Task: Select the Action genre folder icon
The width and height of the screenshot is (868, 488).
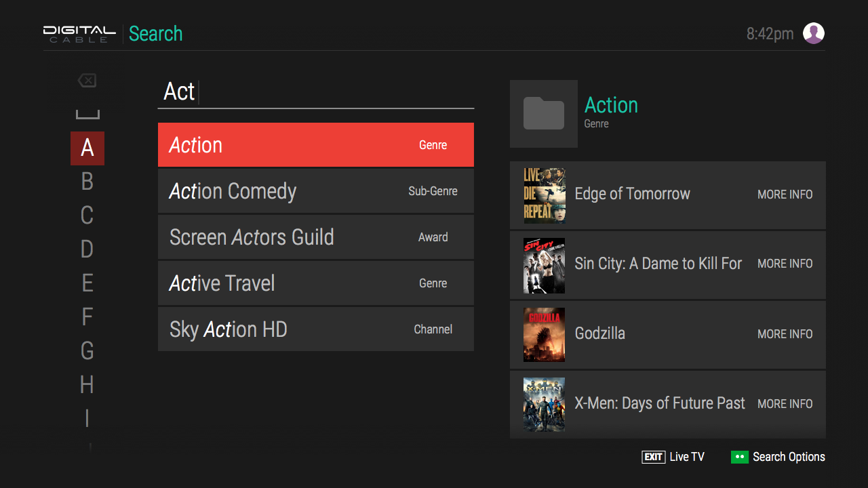Action: (543, 114)
